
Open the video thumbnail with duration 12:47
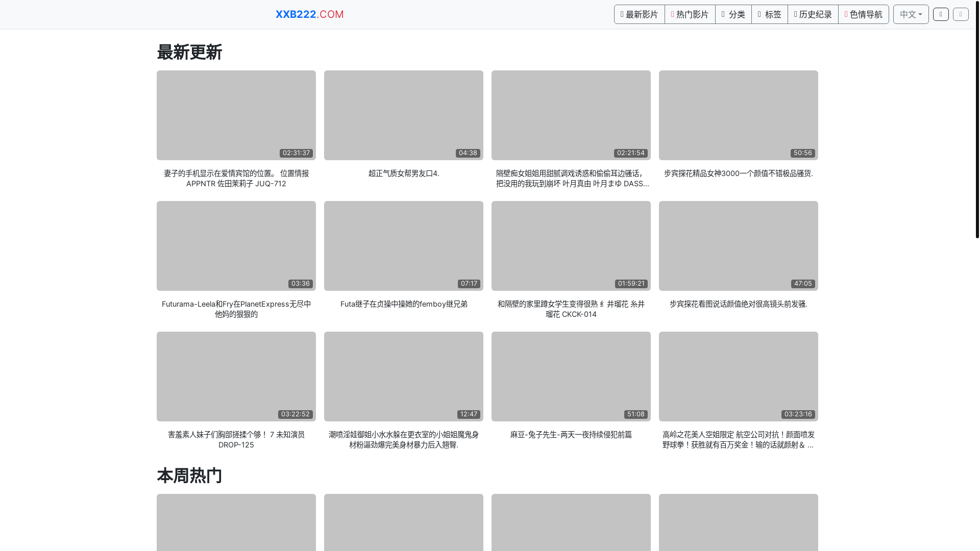click(x=404, y=377)
